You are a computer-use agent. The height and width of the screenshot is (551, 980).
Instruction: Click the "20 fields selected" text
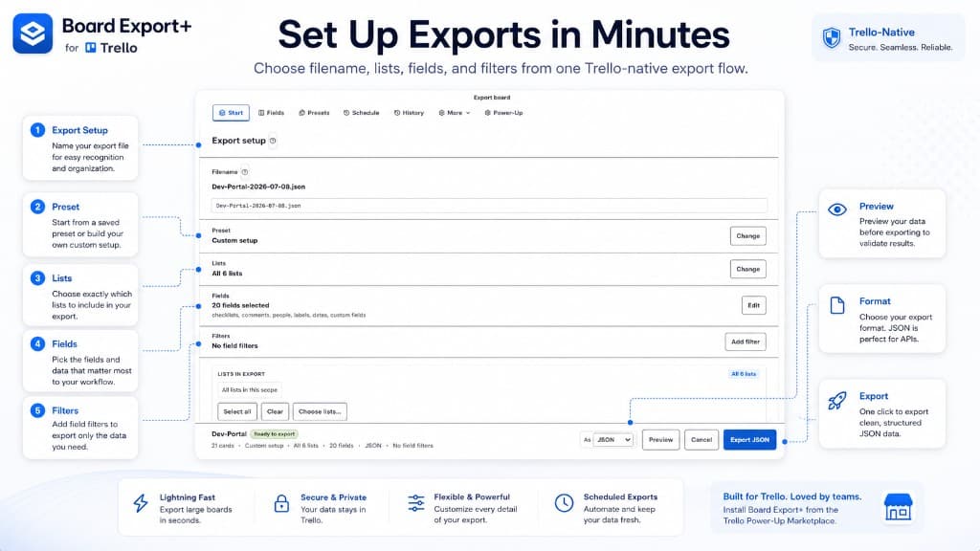[240, 305]
